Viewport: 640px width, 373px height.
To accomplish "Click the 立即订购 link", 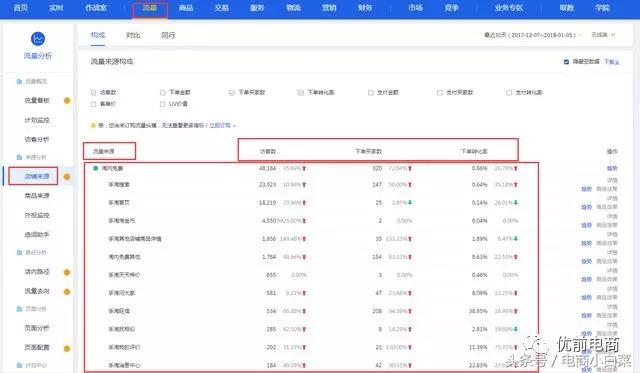I will (220, 125).
